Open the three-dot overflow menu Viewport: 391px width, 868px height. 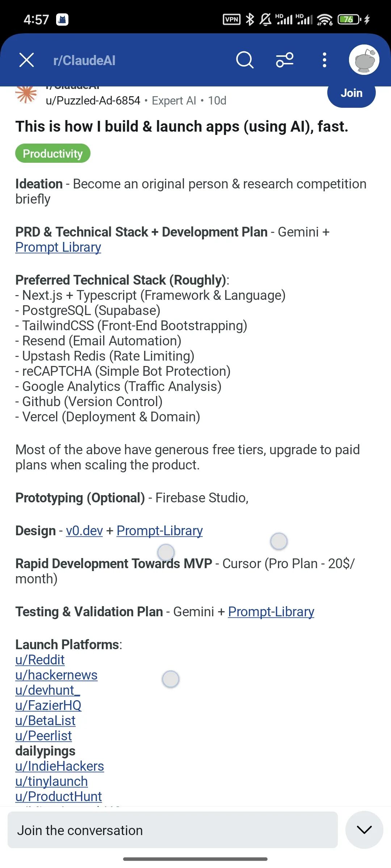pyautogui.click(x=324, y=60)
